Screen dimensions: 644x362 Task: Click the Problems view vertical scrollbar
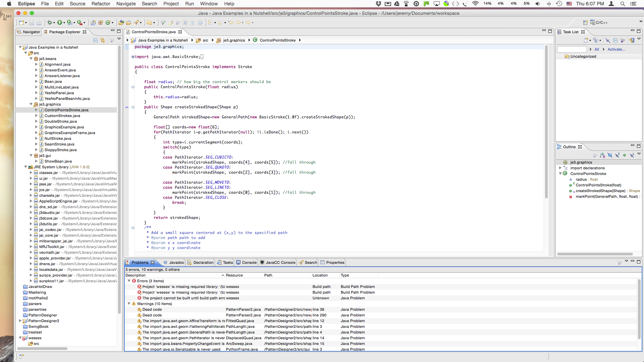pyautogui.click(x=639, y=308)
